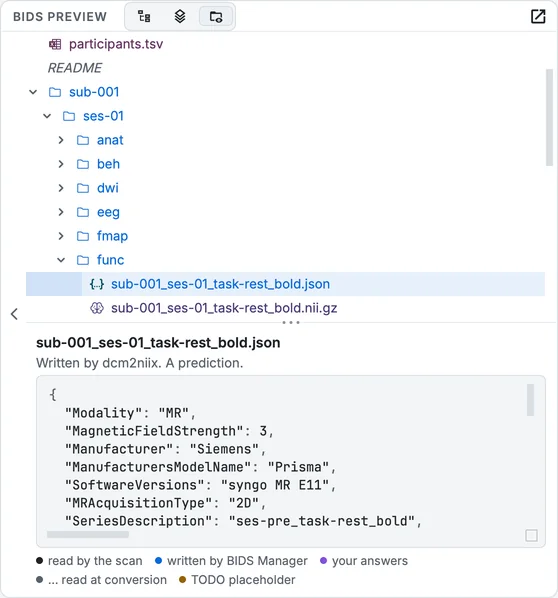
Task: Select the folder preview view icon
Action: [x=216, y=16]
